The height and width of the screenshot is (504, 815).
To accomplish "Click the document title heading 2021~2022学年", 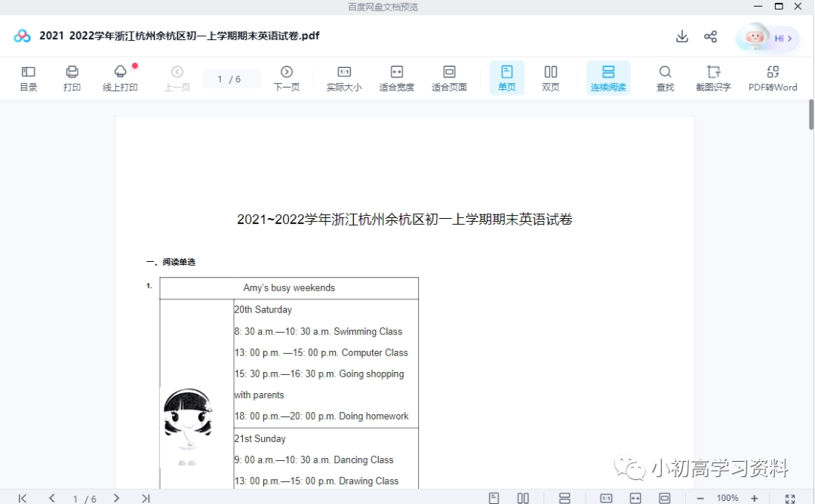I will pyautogui.click(x=404, y=220).
